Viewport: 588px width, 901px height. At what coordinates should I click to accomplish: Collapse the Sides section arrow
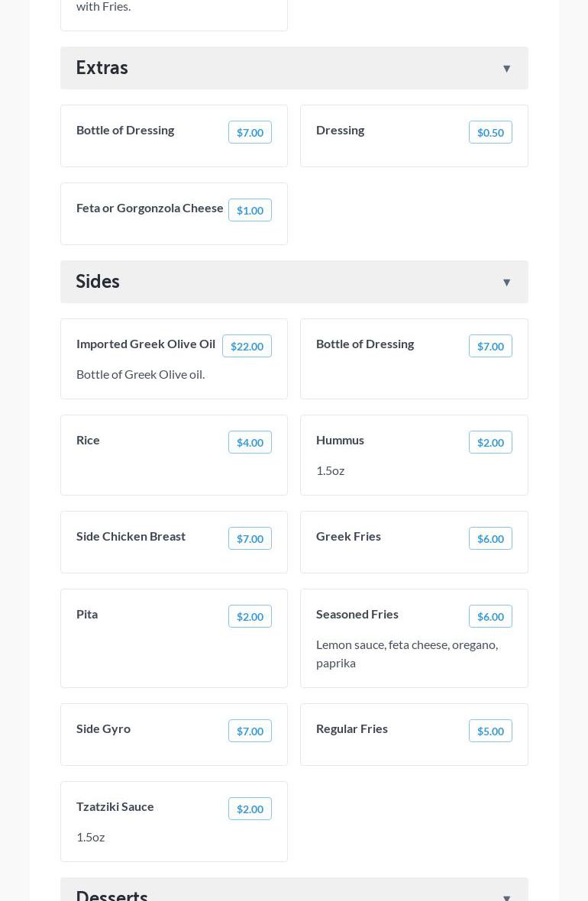[506, 283]
